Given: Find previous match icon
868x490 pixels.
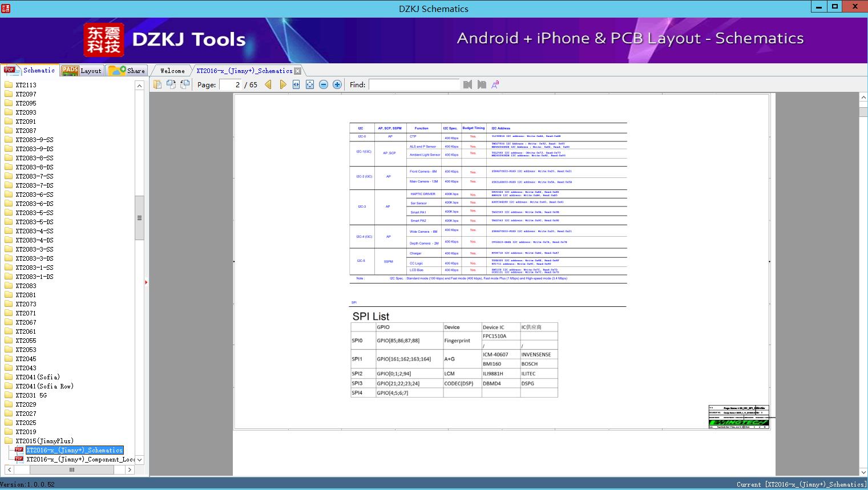Looking at the screenshot, I should [468, 84].
